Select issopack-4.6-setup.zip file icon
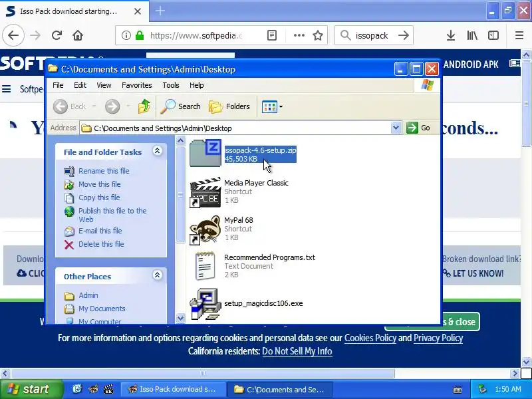The image size is (532, 399). coord(205,154)
